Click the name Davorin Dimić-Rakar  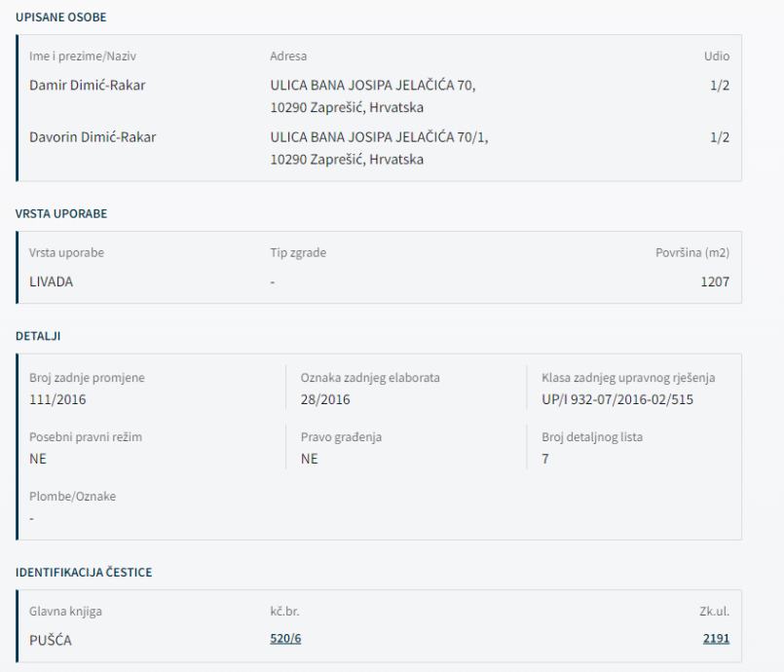point(93,137)
